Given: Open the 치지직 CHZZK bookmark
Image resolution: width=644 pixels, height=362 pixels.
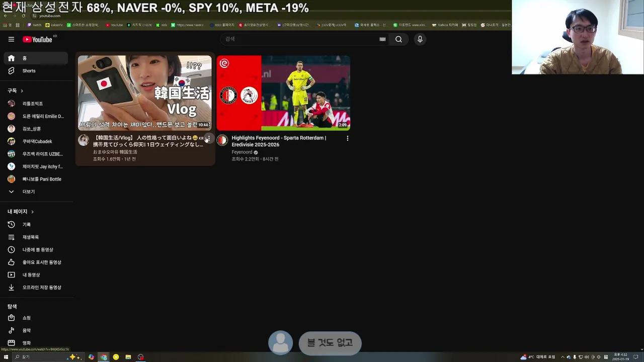Looking at the screenshot, I should [x=139, y=25].
